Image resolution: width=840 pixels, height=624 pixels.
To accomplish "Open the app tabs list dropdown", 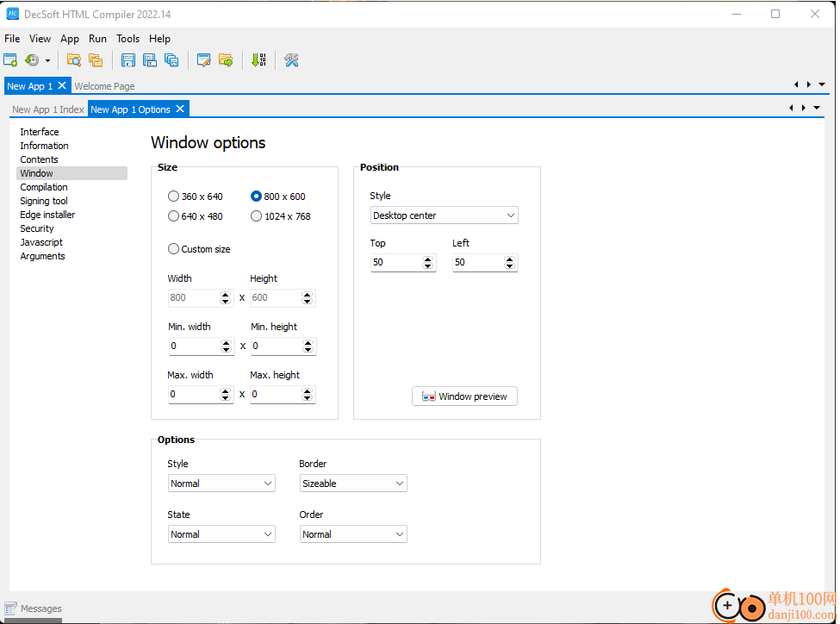I will pos(822,84).
